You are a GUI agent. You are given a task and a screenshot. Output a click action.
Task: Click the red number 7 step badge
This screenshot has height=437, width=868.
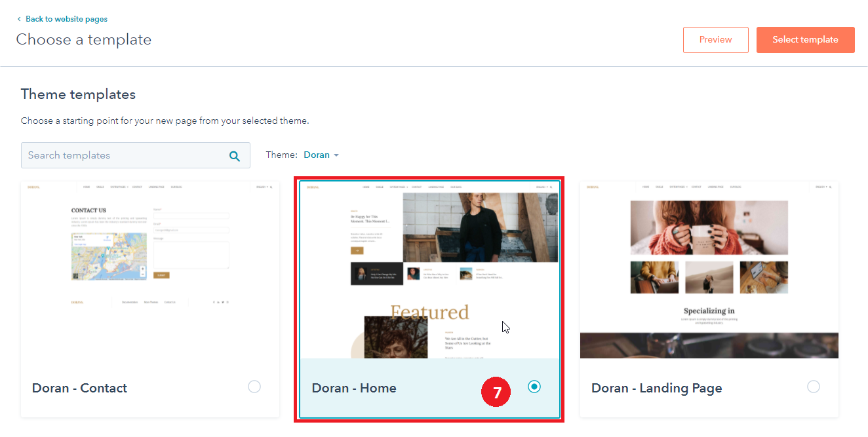497,392
